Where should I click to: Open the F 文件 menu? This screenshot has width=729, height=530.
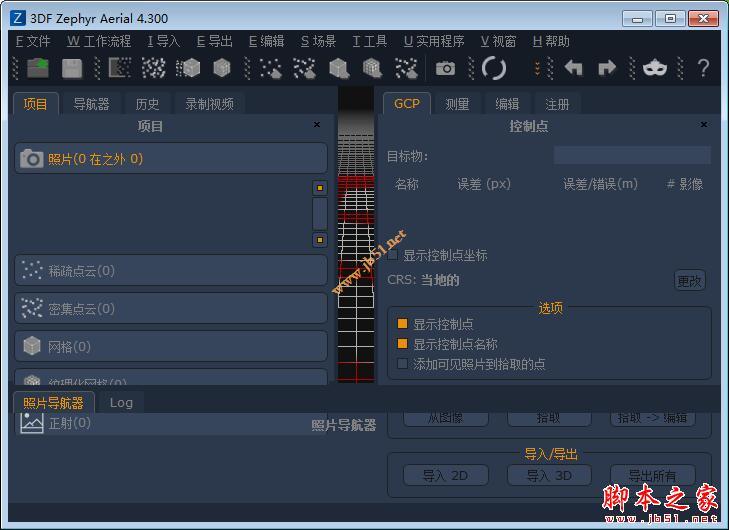pos(33,41)
